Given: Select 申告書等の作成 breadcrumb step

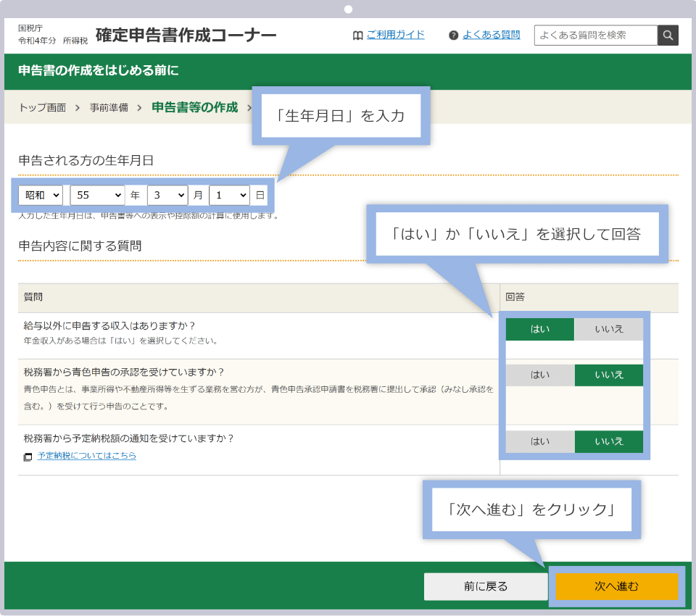Looking at the screenshot, I should (x=195, y=107).
